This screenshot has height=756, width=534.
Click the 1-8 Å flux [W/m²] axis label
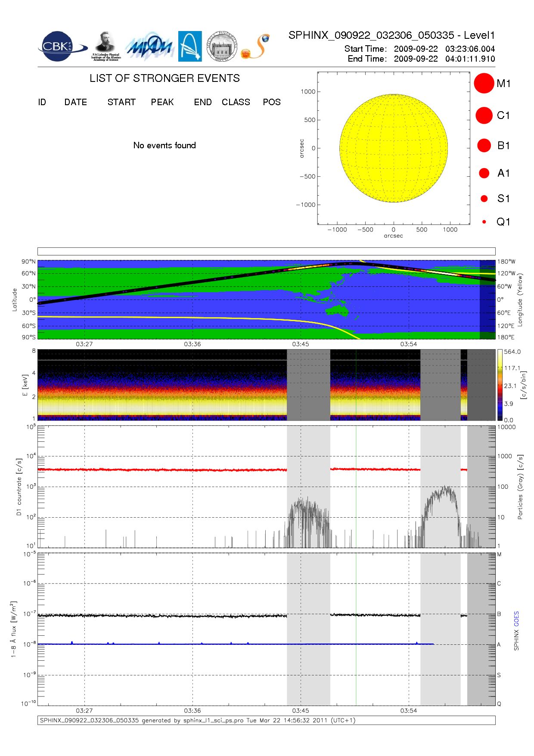tap(14, 629)
